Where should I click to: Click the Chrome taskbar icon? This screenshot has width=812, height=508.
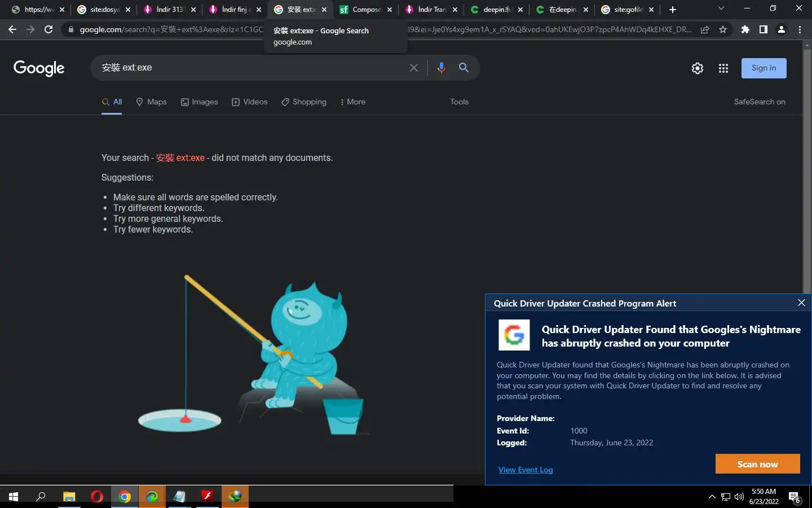coord(125,497)
